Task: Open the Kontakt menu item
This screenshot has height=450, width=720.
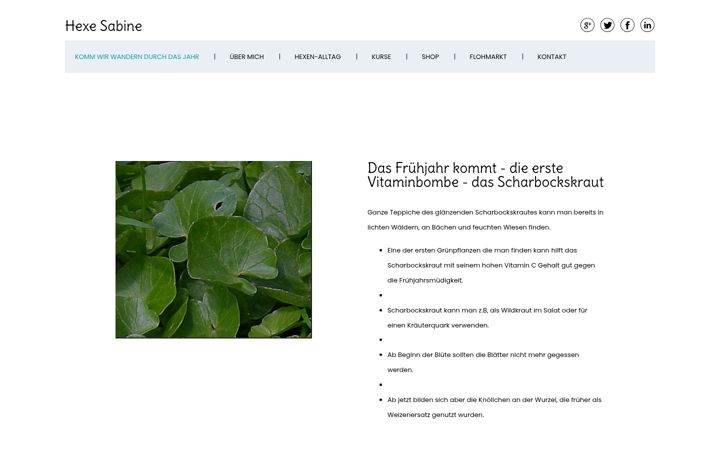Action: click(551, 57)
